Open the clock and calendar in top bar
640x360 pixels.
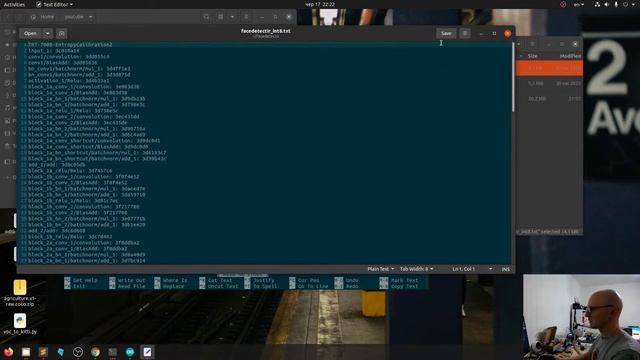tap(320, 4)
